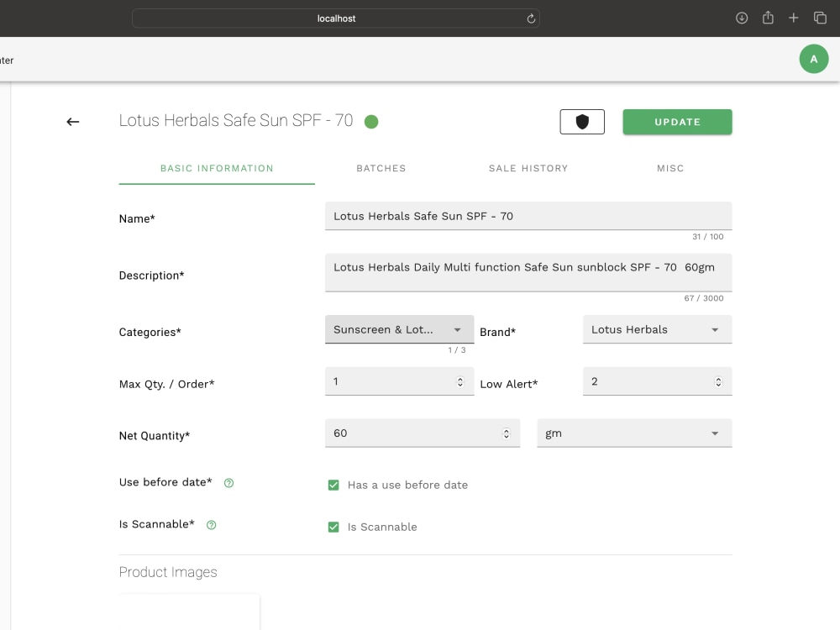Screen dimensions: 840x630
Task: Go back using the left arrow icon
Action: coord(73,122)
